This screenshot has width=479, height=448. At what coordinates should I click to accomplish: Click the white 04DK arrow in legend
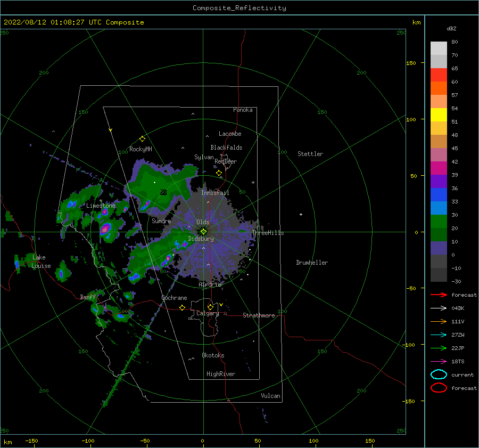(x=439, y=308)
